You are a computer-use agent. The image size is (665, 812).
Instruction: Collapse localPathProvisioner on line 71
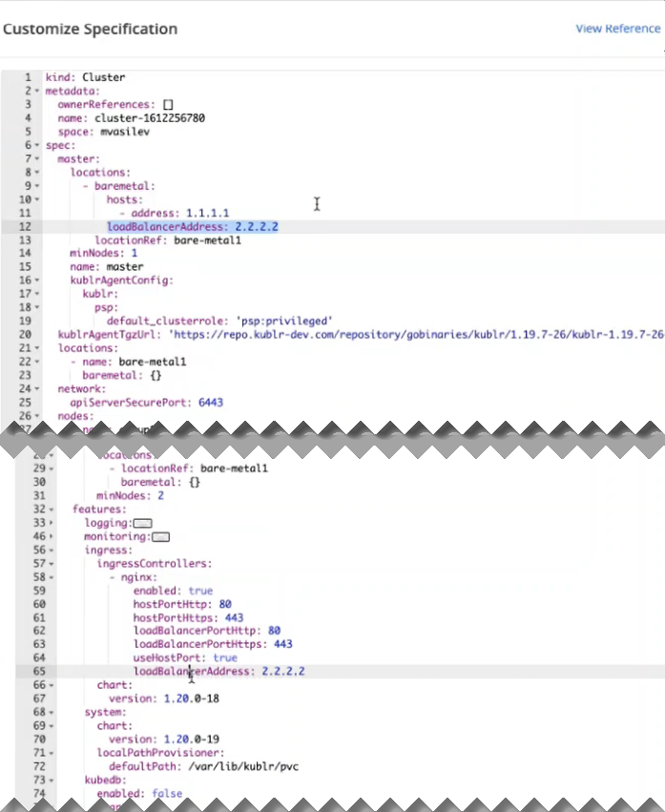[51, 753]
